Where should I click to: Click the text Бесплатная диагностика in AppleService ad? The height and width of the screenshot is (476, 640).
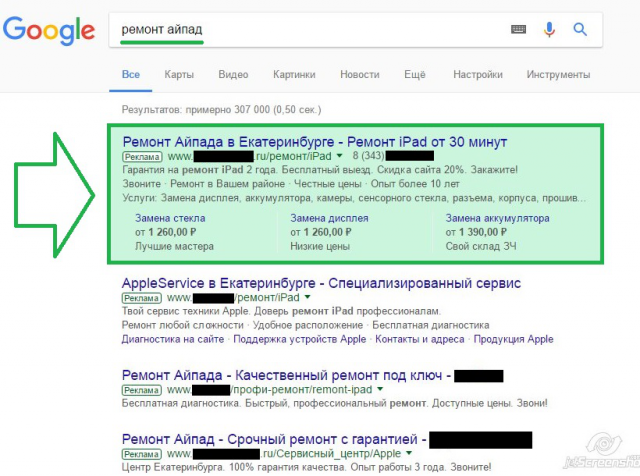pyautogui.click(x=431, y=325)
